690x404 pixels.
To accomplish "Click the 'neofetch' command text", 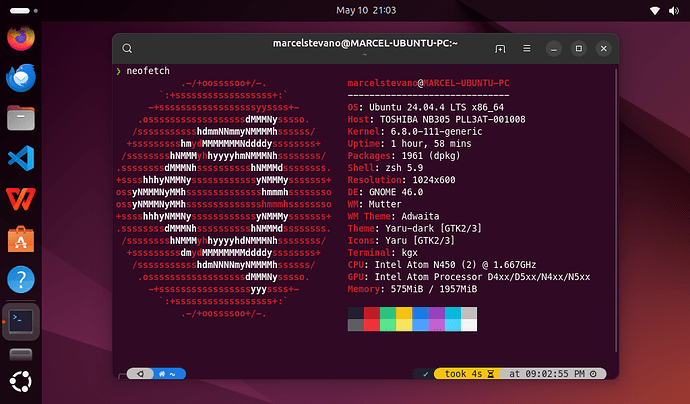I will (148, 71).
